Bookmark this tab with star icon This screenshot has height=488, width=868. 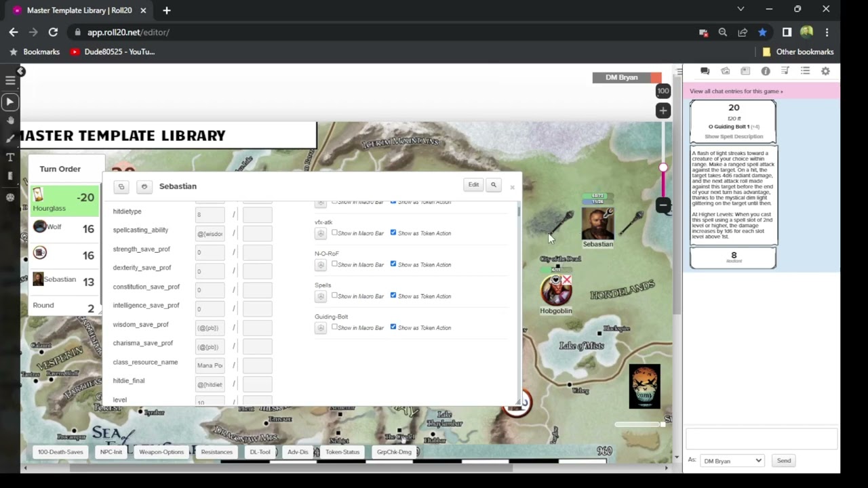(762, 32)
